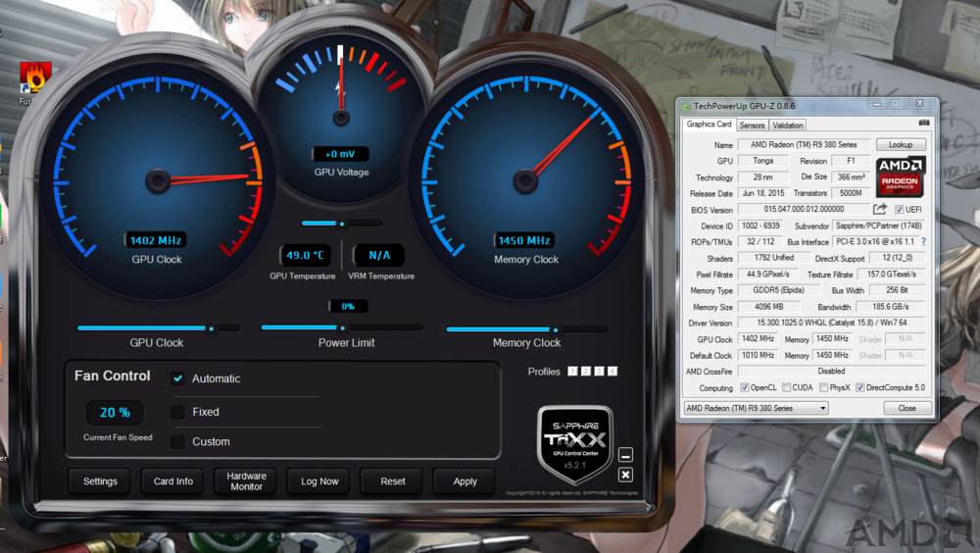Open the FurMark desktop shortcut icon

(35, 77)
